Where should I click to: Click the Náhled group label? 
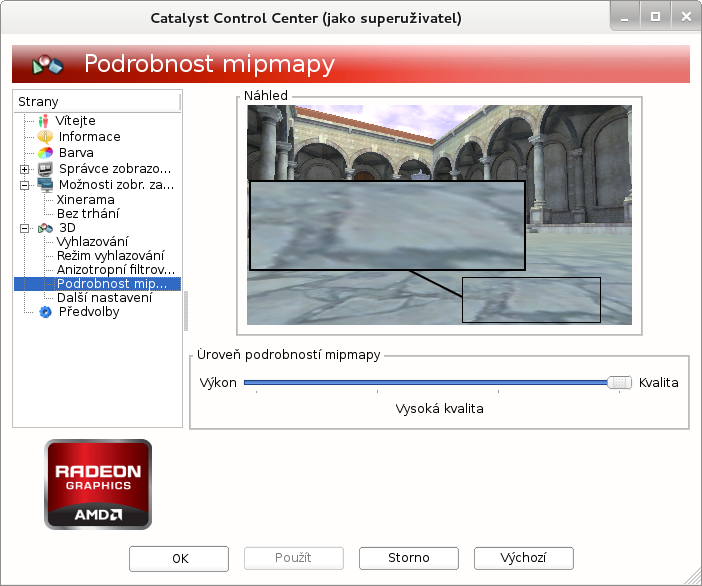[266, 95]
